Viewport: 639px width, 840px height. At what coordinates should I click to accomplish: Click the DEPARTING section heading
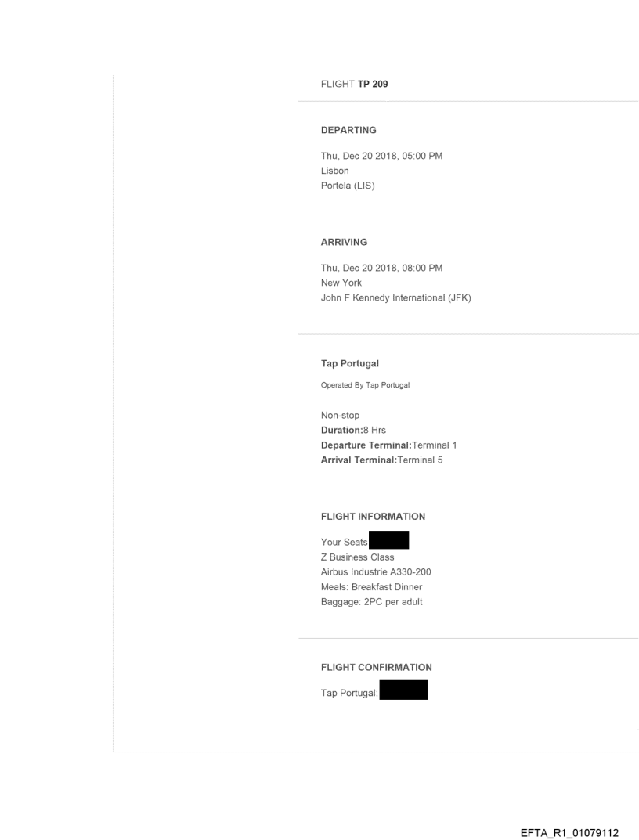(x=348, y=130)
